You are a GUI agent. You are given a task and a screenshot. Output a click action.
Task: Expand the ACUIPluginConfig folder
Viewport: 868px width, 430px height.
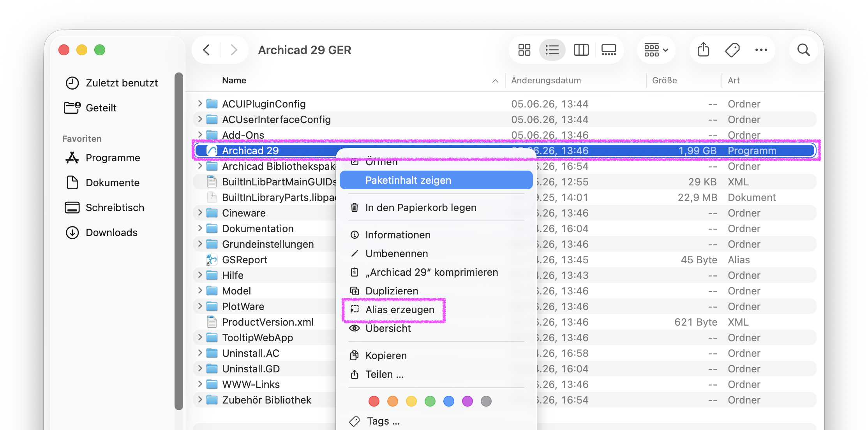pyautogui.click(x=200, y=104)
